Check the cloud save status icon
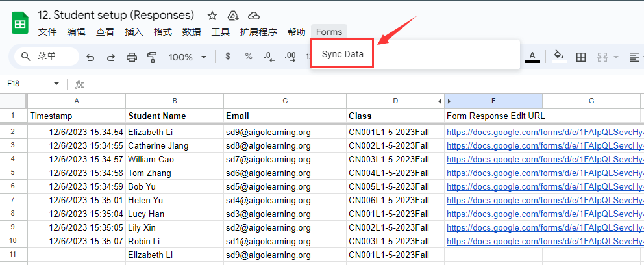Screen dimensions: 644x265 [x=254, y=15]
